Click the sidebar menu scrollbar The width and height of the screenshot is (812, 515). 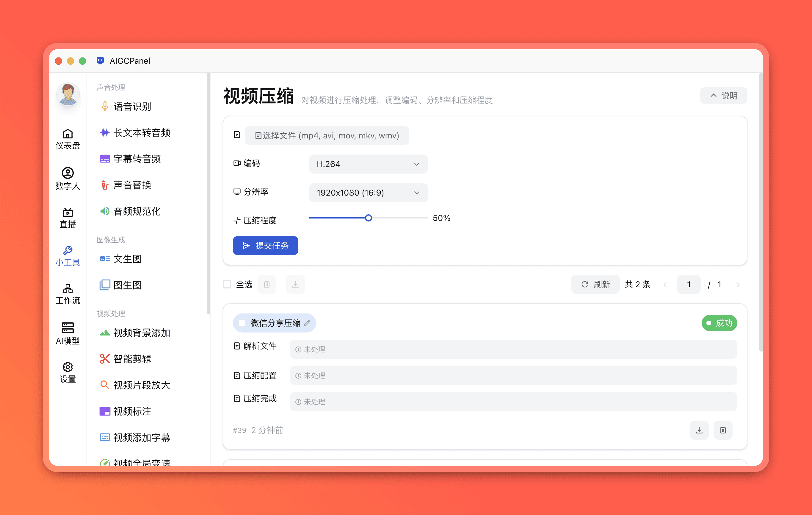209,194
